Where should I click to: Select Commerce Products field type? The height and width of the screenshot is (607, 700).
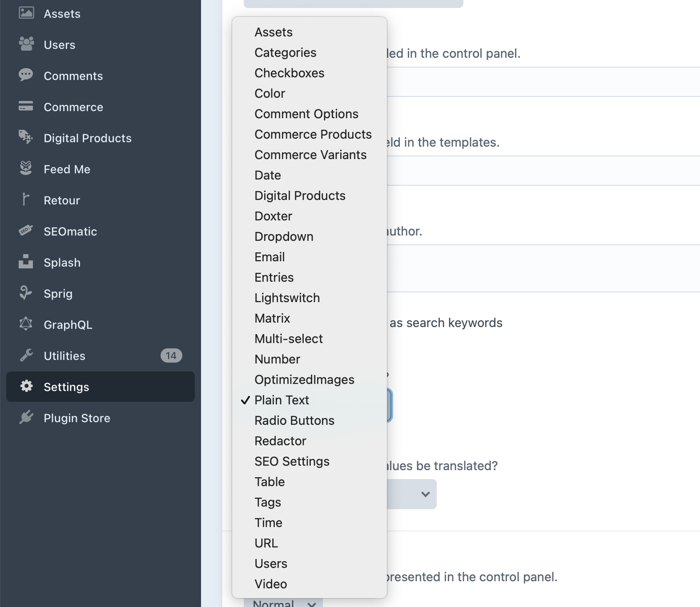click(310, 134)
